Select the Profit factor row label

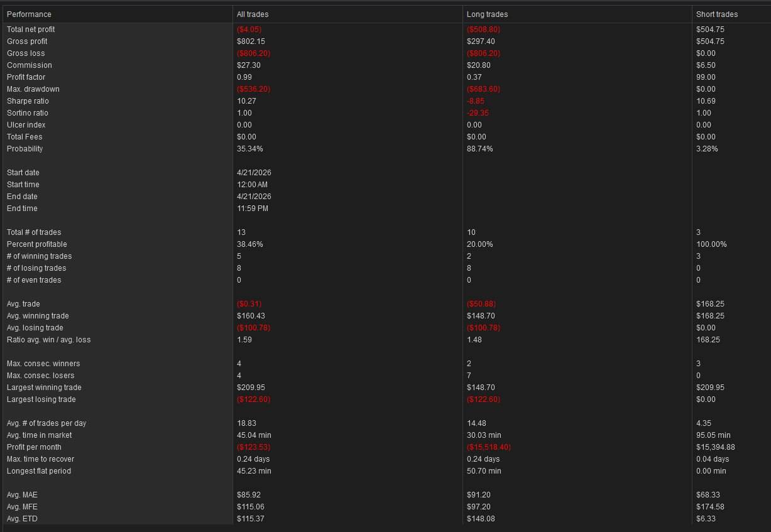point(26,77)
